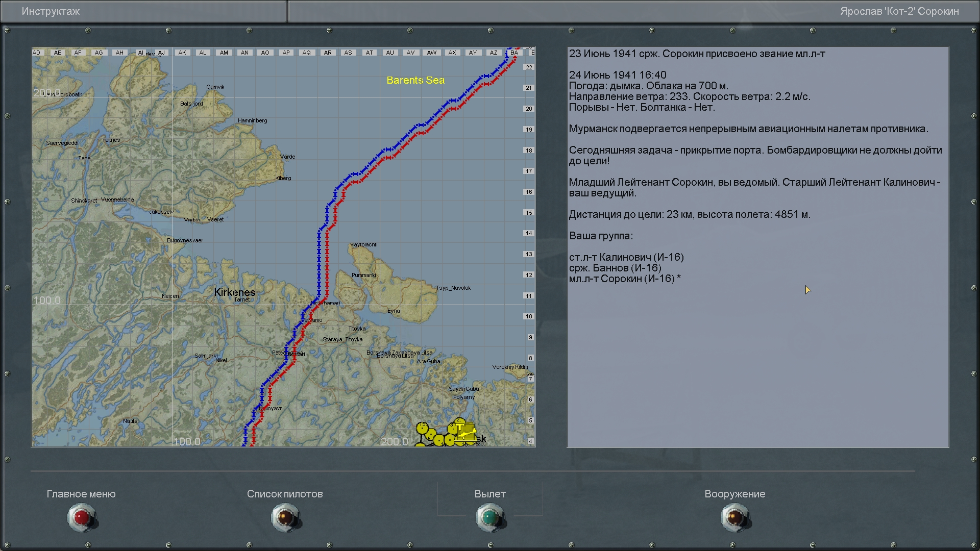The height and width of the screenshot is (551, 980).
Task: Click the Инструктаж header tab
Action: pos(51,11)
